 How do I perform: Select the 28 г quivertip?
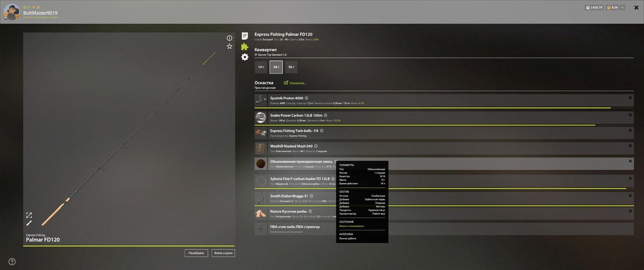[276, 67]
